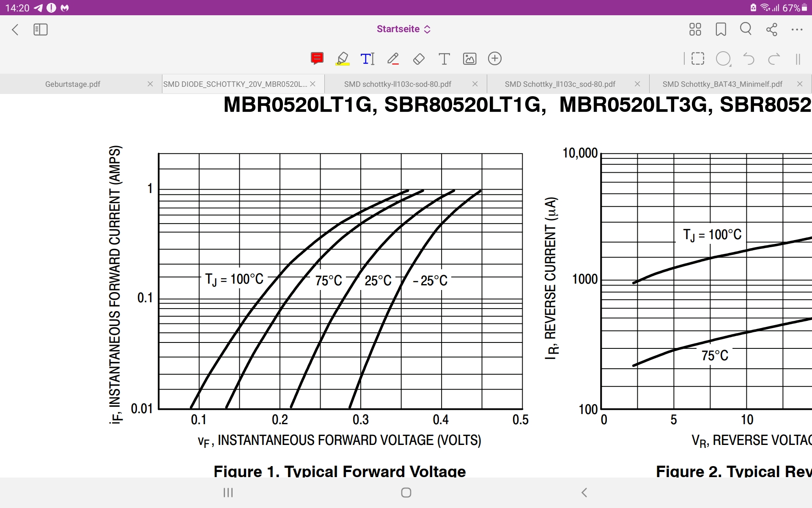Select the yellow highlighter tool

[343, 58]
